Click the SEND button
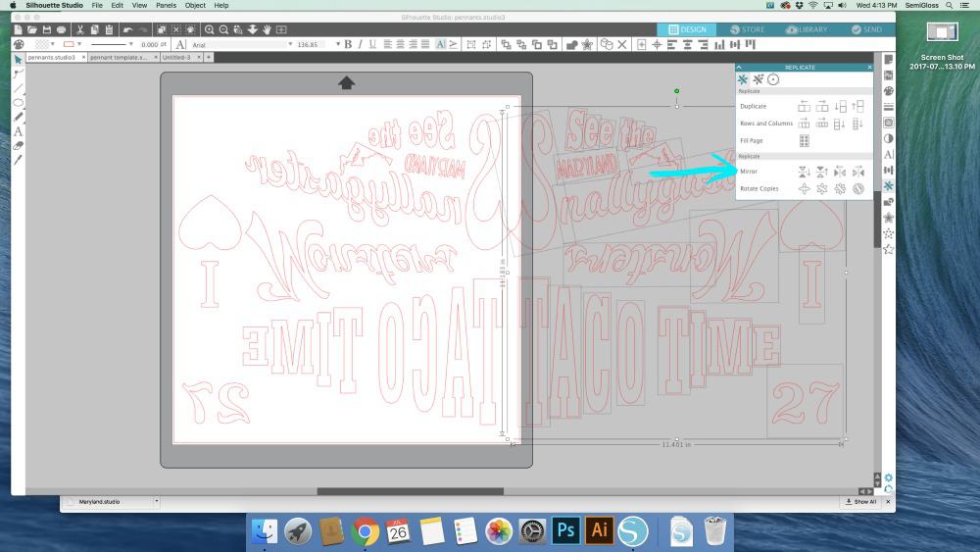980x552 pixels. pyautogui.click(x=866, y=29)
